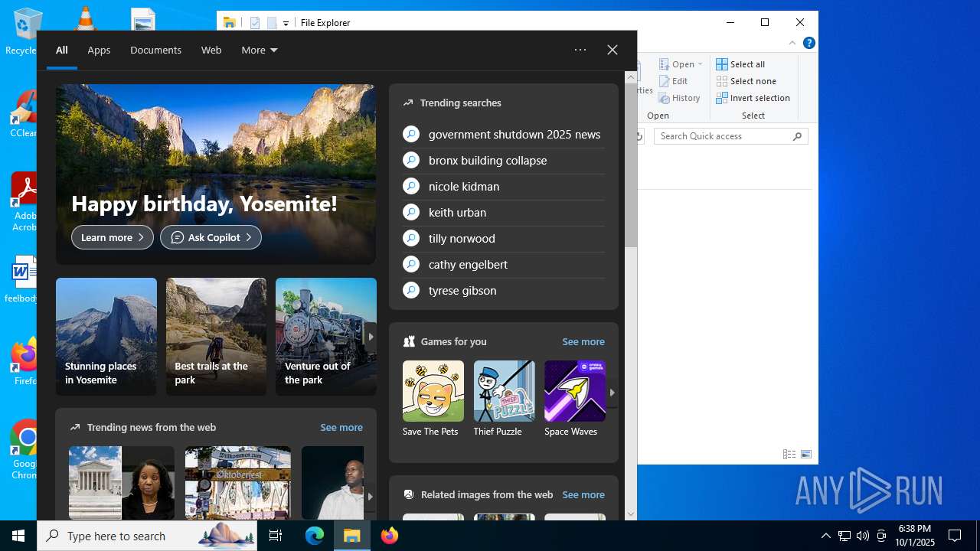
Task: Click See more for Related images
Action: point(583,494)
